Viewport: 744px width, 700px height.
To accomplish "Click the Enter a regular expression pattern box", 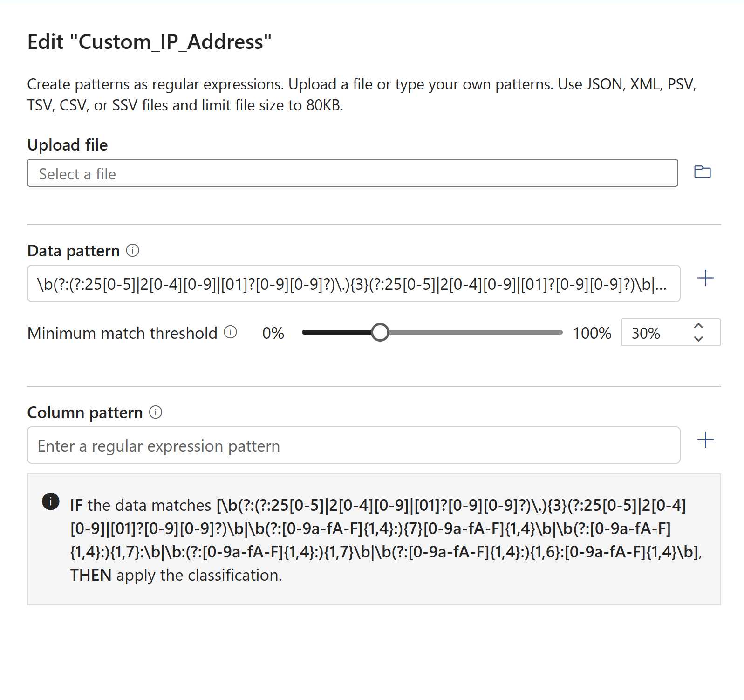I will (x=353, y=445).
